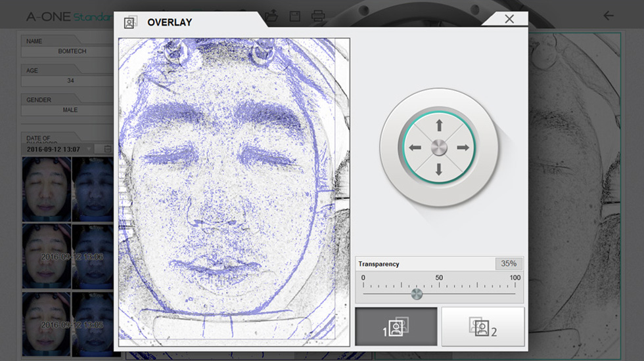Image resolution: width=644 pixels, height=361 pixels.
Task: Shift overlay left with the left arrow
Action: click(x=415, y=148)
